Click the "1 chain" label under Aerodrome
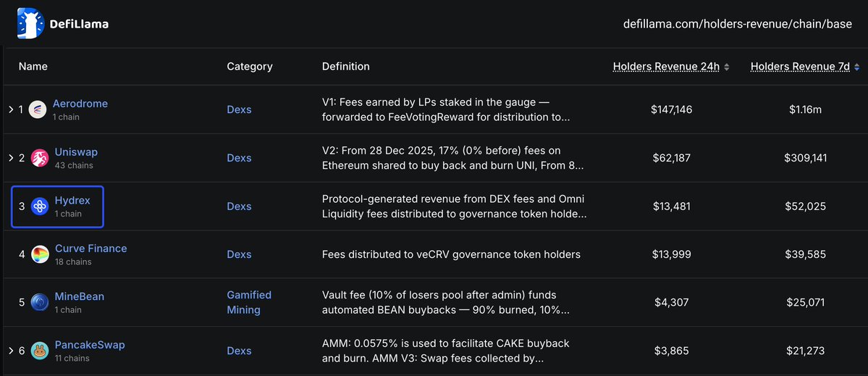 click(x=66, y=117)
